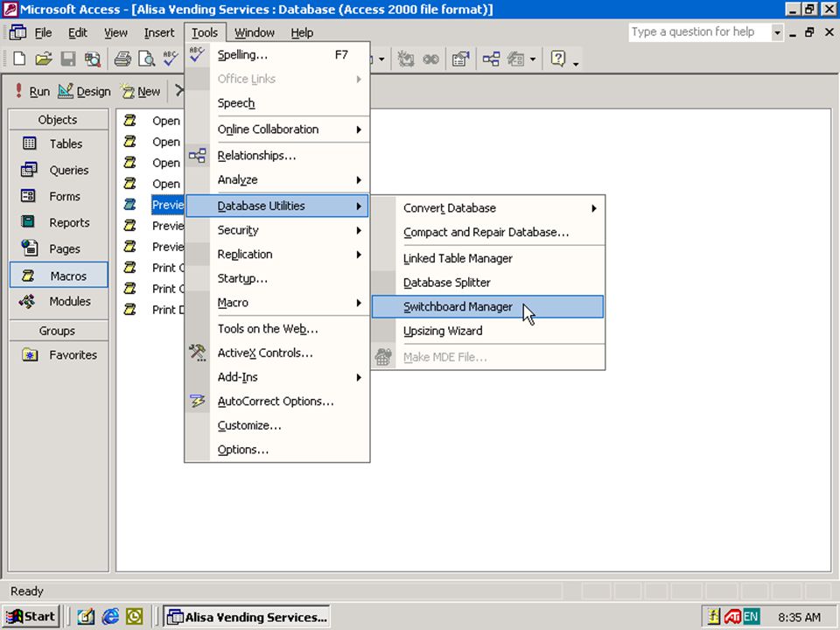This screenshot has width=840, height=630.
Task: Open the New Object dropdown arrow
Action: tap(533, 59)
